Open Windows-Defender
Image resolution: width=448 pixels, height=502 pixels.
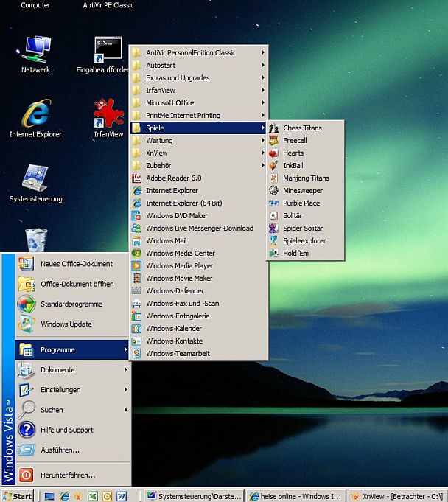(198, 290)
